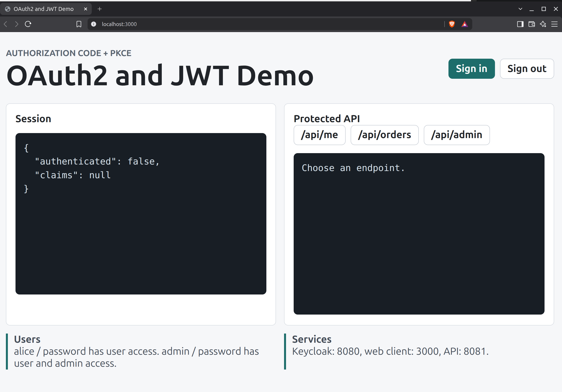Image resolution: width=562 pixels, height=392 pixels.
Task: Click the "Choose an endpoint." output text
Action: pos(353,168)
